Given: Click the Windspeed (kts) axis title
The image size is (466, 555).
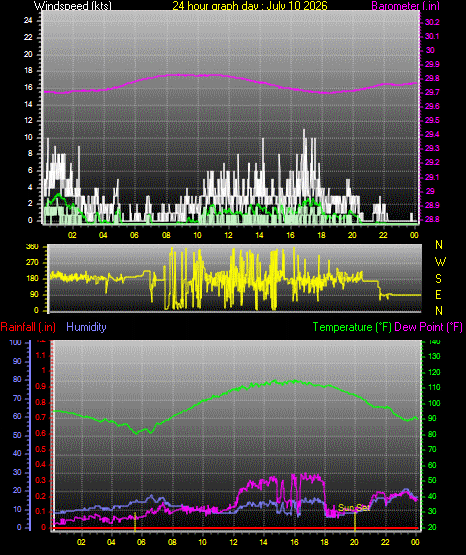Looking at the screenshot, I should (73, 5).
